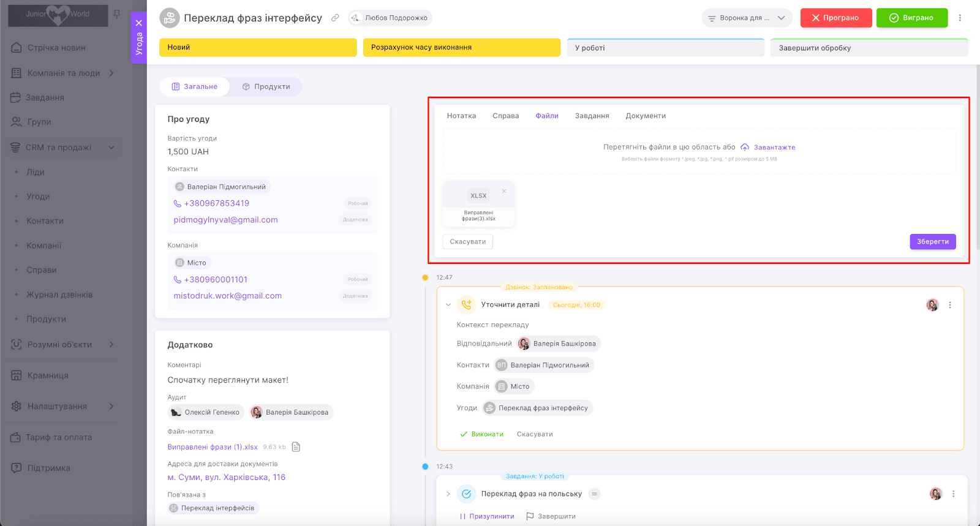
Task: Collapse the Уточнити деталі call card
Action: (x=448, y=305)
